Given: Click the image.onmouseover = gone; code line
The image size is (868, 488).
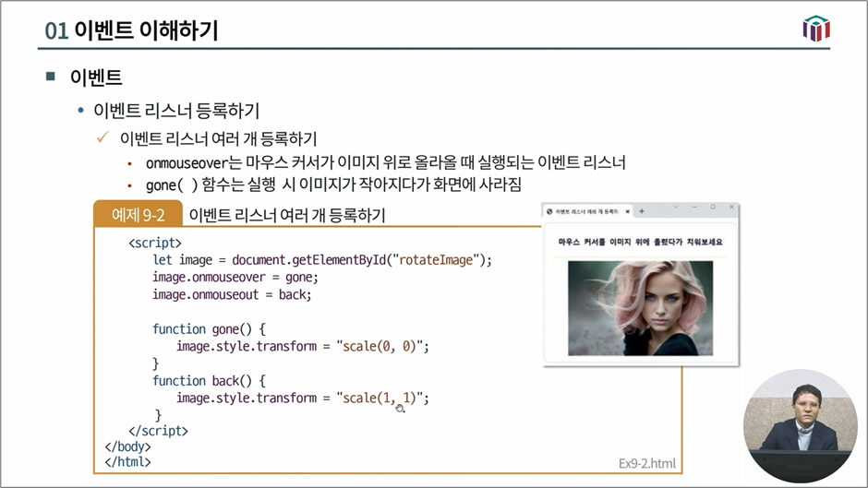Looking at the screenshot, I should tap(235, 277).
